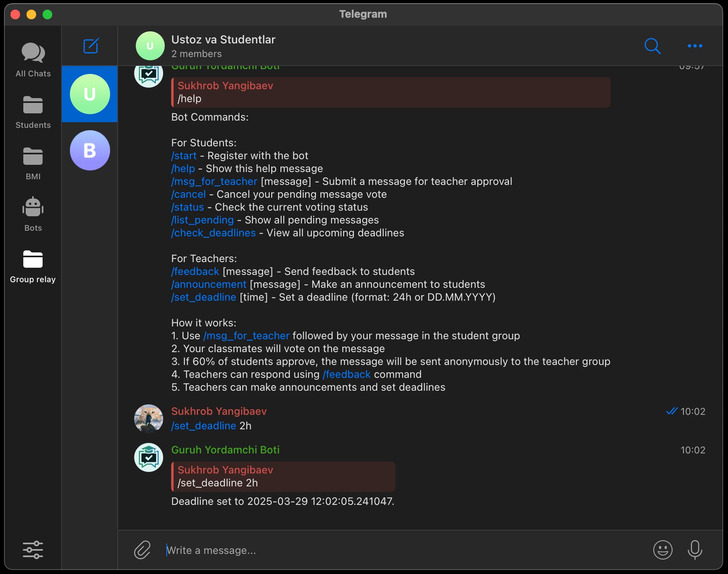The width and height of the screenshot is (728, 574).
Task: Open the Bots folder
Action: coord(33,215)
